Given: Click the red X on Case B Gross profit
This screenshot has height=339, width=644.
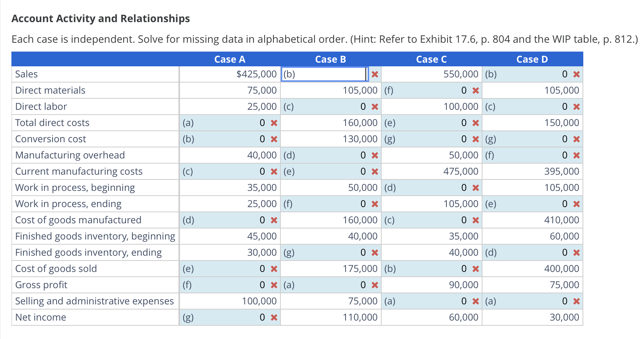Looking at the screenshot, I should click(x=375, y=285).
